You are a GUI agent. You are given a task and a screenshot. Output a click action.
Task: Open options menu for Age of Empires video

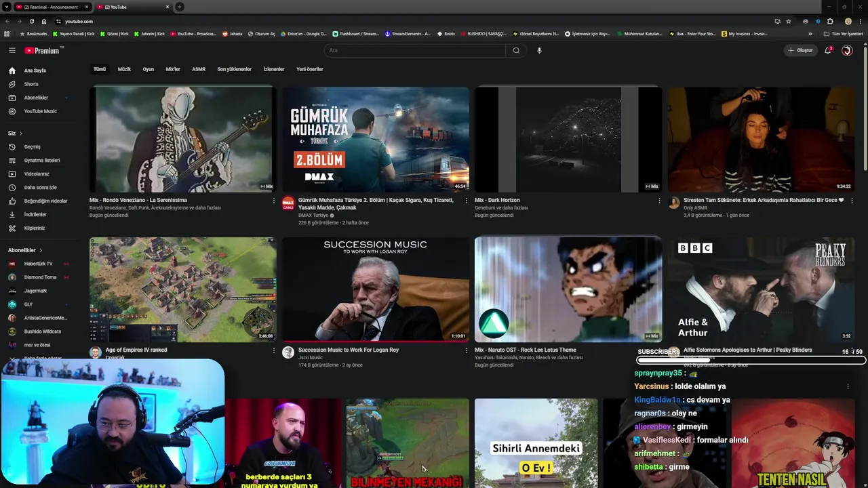(x=274, y=351)
